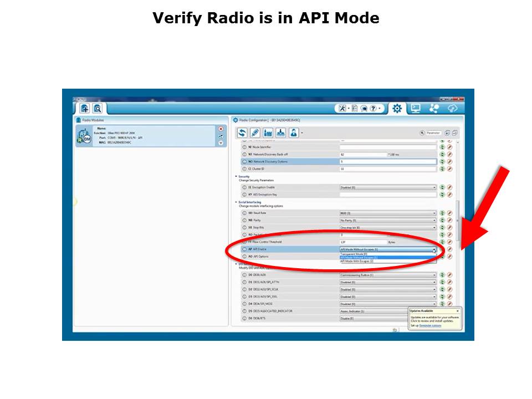532x399 pixels.
Task: Open the tools wrench menu
Action: click(x=343, y=109)
